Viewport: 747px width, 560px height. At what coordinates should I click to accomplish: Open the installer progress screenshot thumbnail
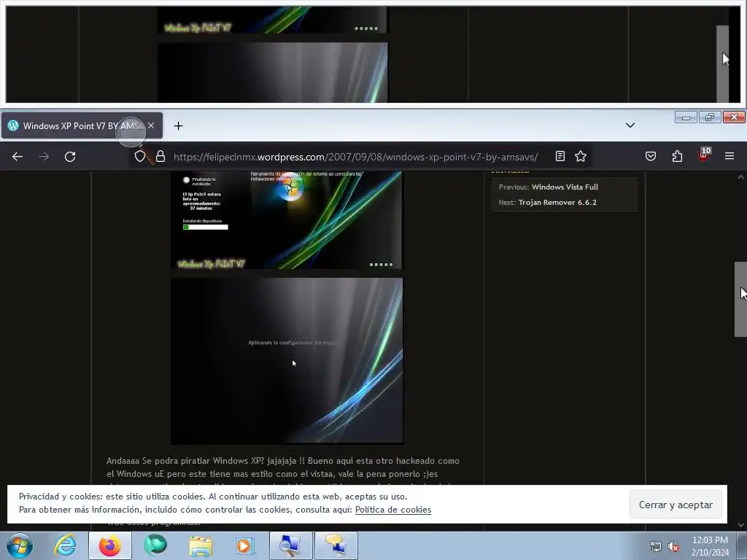pyautogui.click(x=286, y=220)
